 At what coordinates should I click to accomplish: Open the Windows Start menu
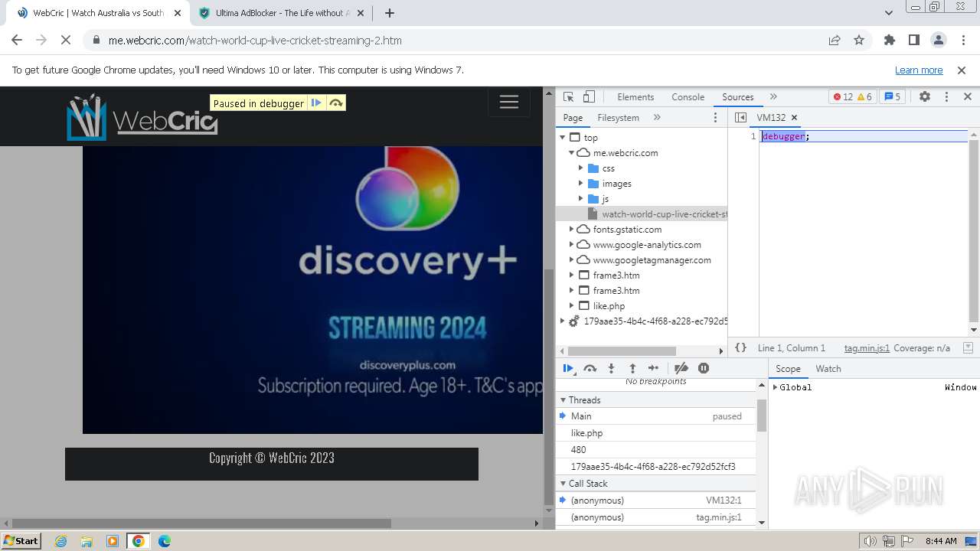21,541
